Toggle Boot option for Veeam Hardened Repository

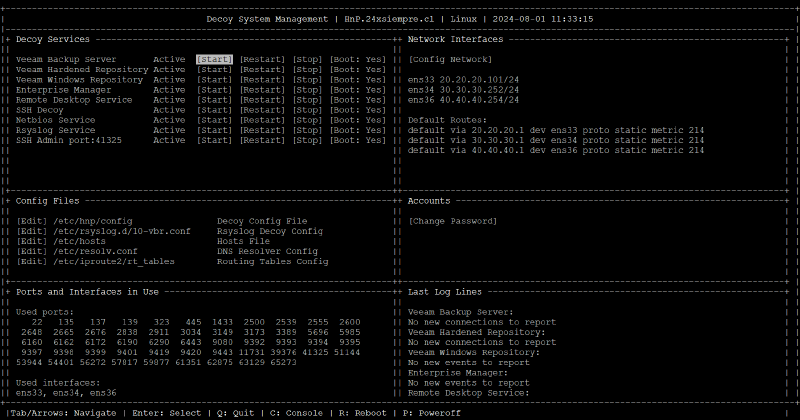click(x=358, y=69)
